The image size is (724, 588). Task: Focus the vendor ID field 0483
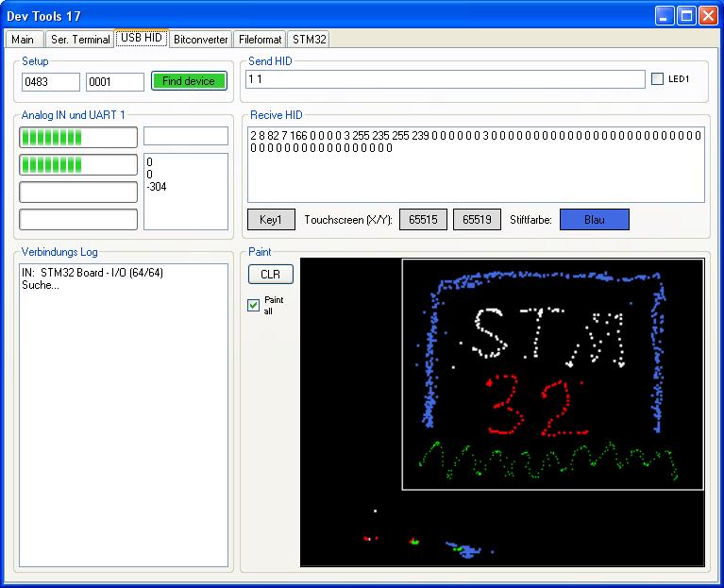point(51,82)
